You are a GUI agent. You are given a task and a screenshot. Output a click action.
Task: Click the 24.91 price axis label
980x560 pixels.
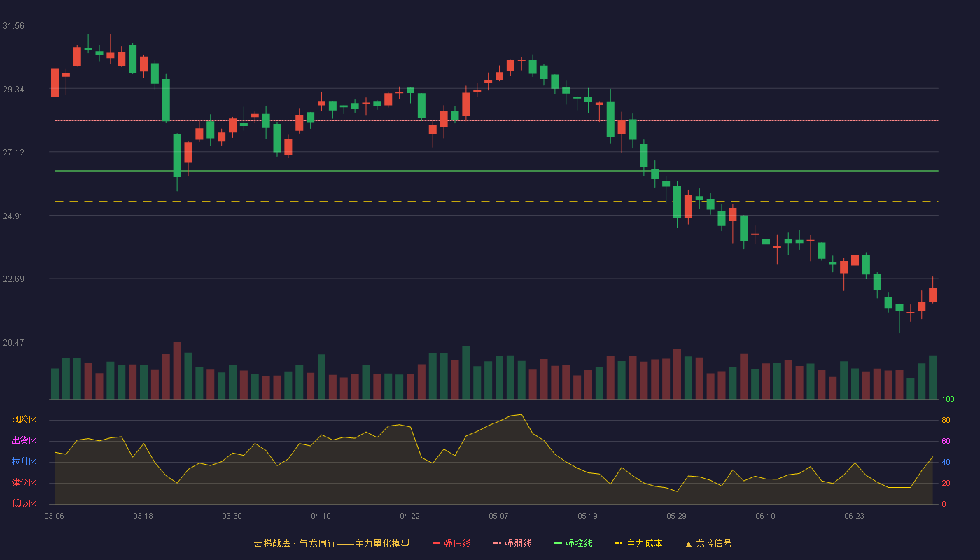13,216
